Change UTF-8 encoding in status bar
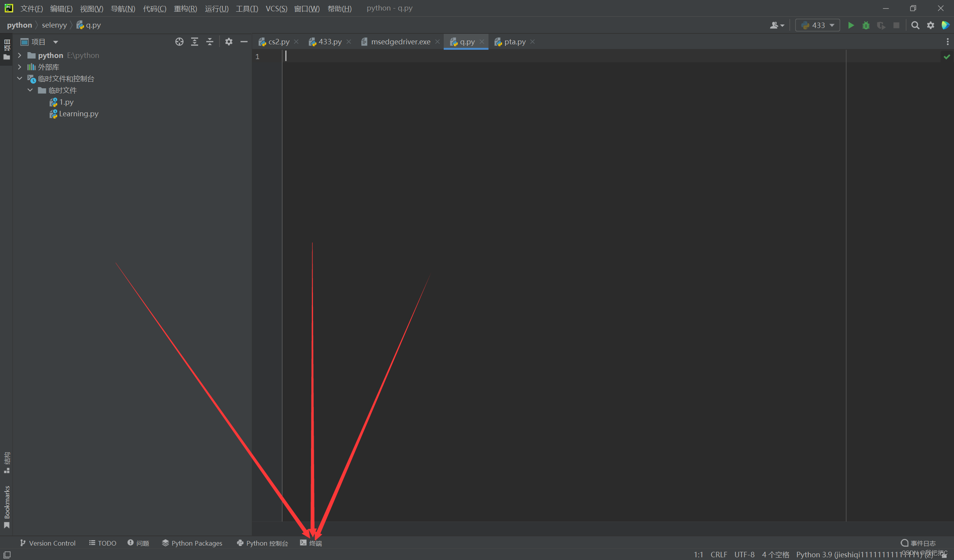The height and width of the screenshot is (560, 954). tap(744, 555)
